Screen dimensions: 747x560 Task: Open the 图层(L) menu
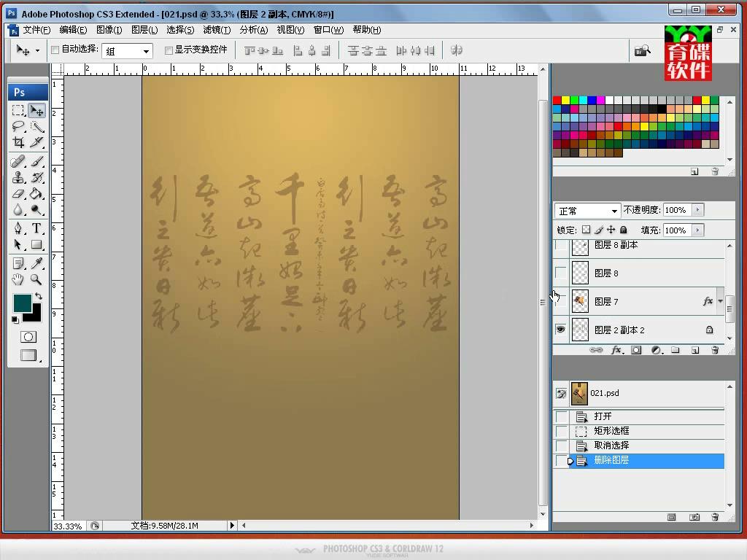point(144,30)
